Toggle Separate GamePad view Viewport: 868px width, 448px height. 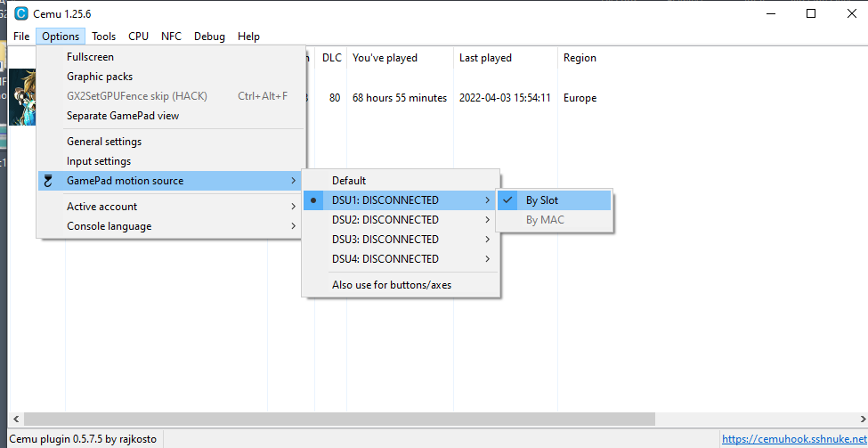pos(171,116)
